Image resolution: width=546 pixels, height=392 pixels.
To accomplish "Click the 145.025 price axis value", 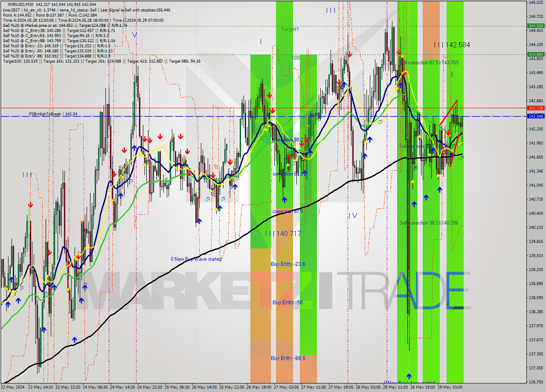I will click(536, 3).
